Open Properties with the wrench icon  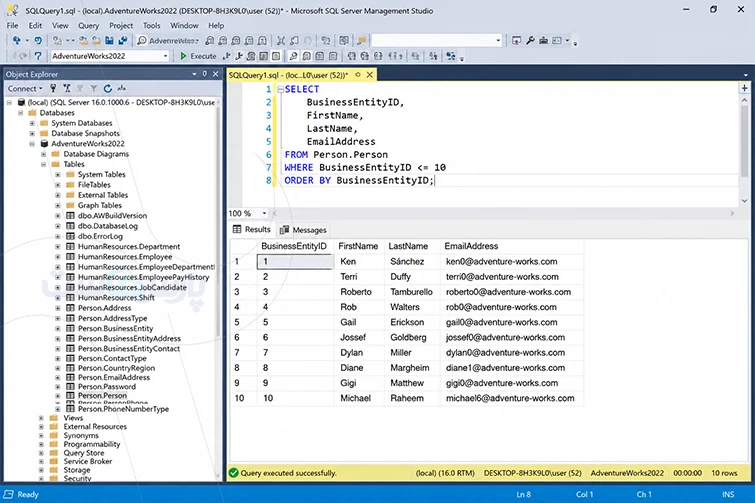(x=530, y=40)
